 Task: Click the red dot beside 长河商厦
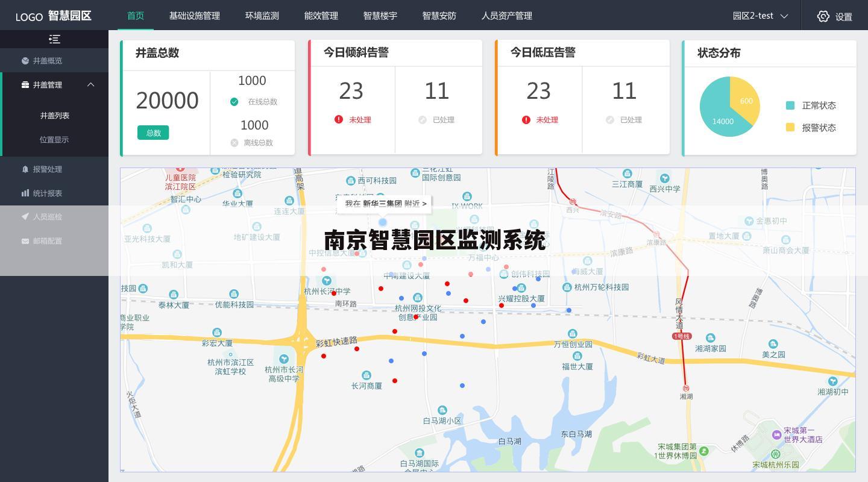click(395, 381)
